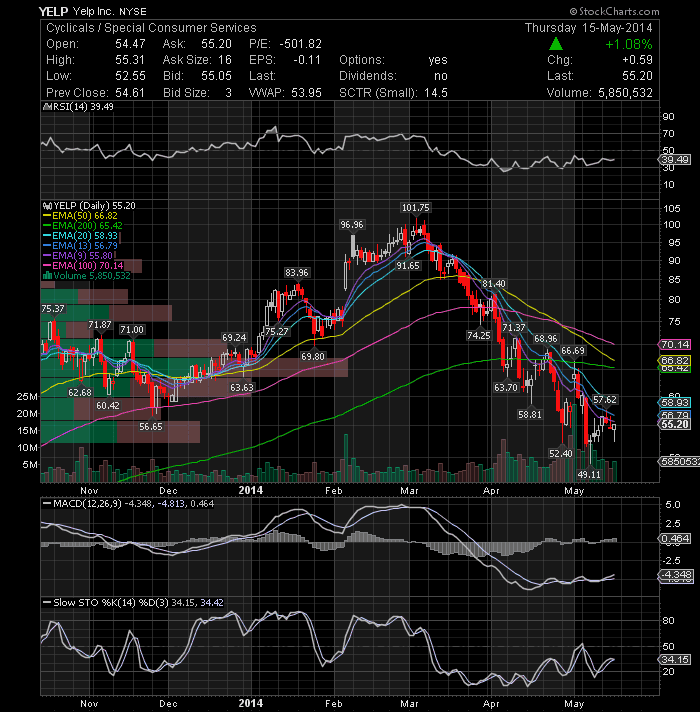Click the EMA(9) 55.80 legend entry
This screenshot has width=700, height=712.
(78, 256)
